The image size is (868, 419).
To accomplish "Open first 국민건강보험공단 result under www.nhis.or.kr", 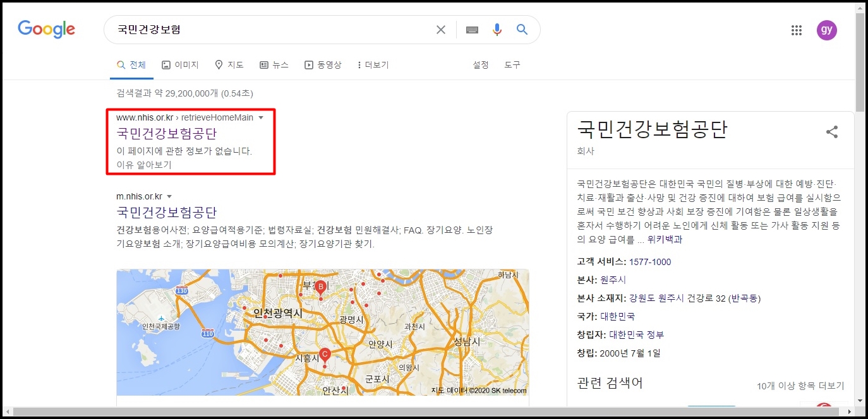I will tap(167, 134).
